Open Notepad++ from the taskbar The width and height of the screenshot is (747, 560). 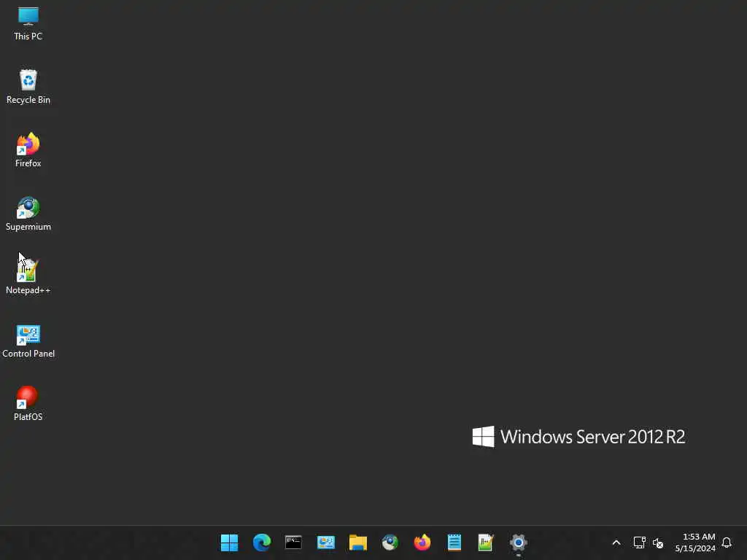coord(486,542)
